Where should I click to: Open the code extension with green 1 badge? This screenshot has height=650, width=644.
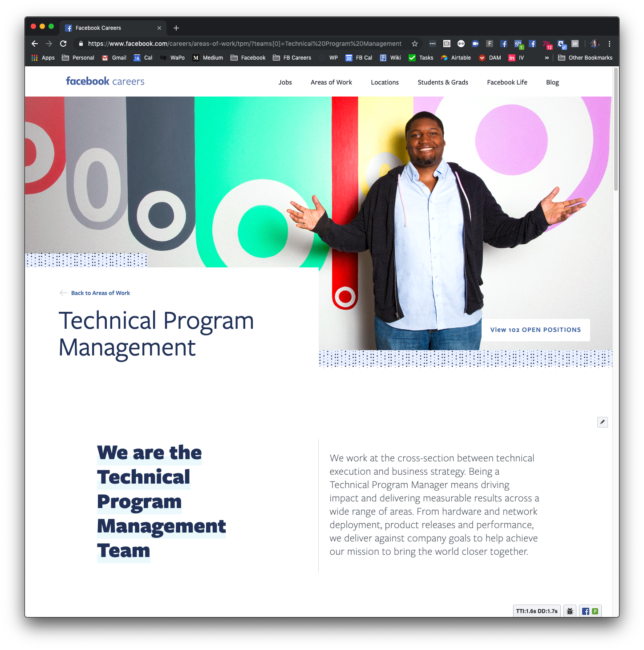pyautogui.click(x=518, y=44)
